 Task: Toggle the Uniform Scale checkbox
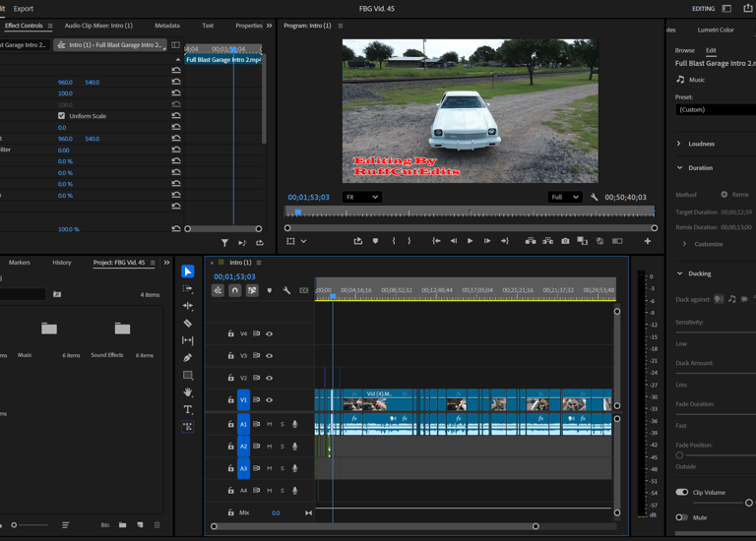pyautogui.click(x=62, y=116)
